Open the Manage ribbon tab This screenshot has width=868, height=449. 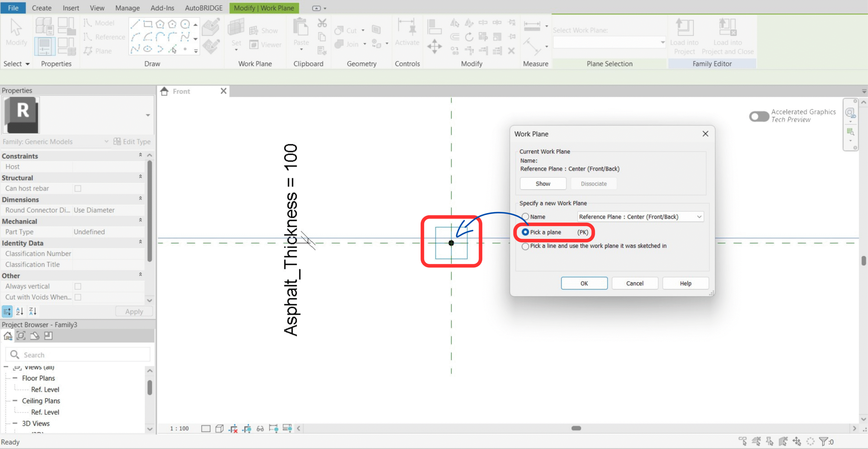(127, 8)
